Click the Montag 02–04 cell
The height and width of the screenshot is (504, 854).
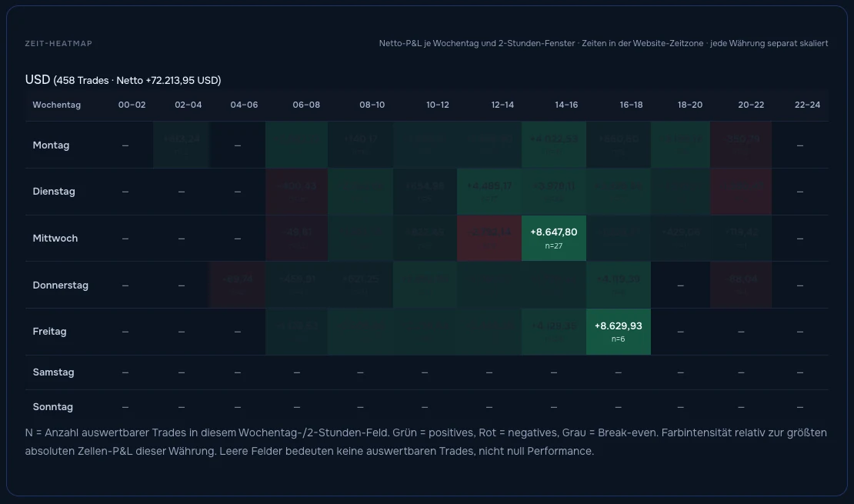click(x=182, y=145)
